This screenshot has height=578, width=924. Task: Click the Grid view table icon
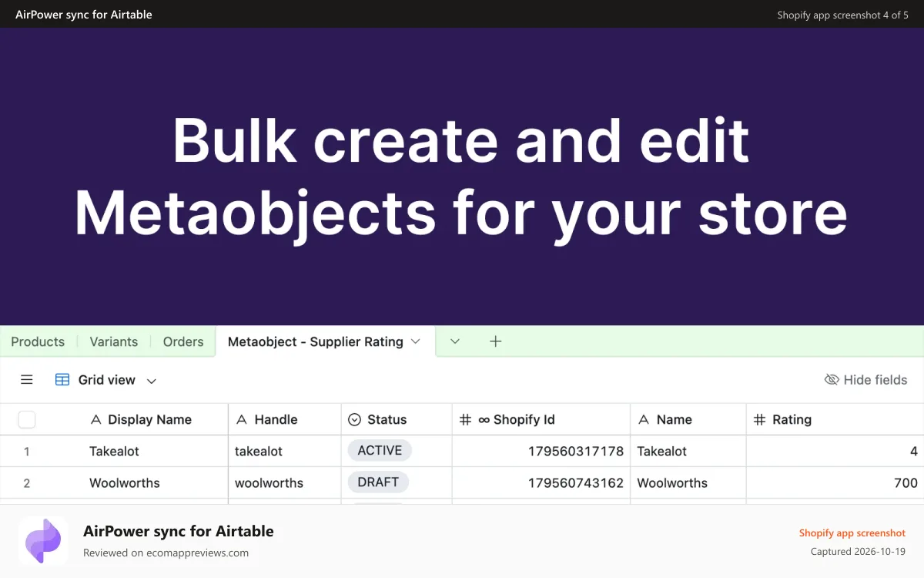point(62,380)
